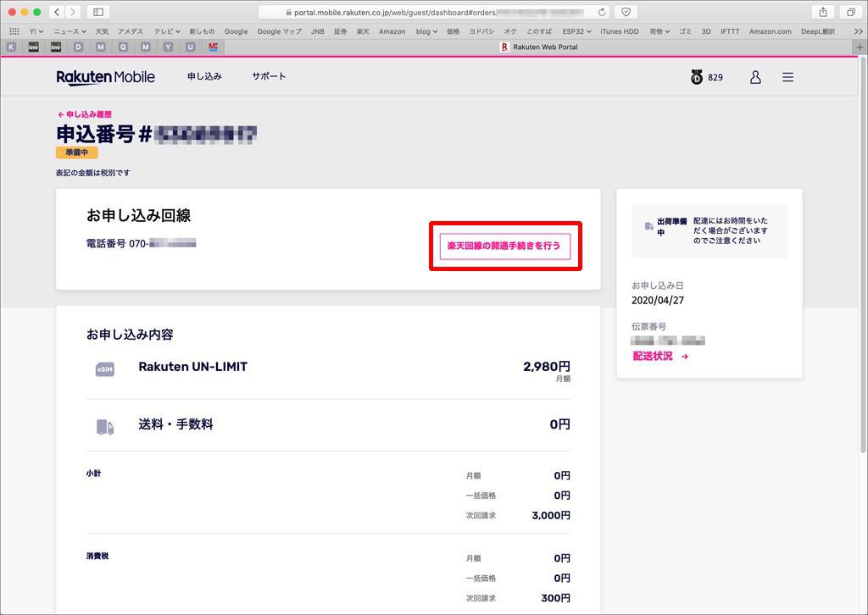The image size is (868, 615).
Task: Open the 3D bookmark
Action: point(706,31)
